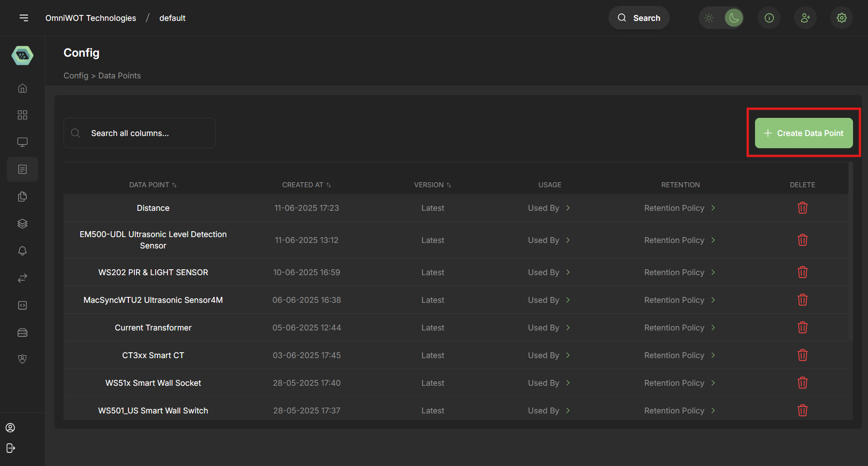The width and height of the screenshot is (868, 466).
Task: Click the Create Data Point button
Action: 803,133
